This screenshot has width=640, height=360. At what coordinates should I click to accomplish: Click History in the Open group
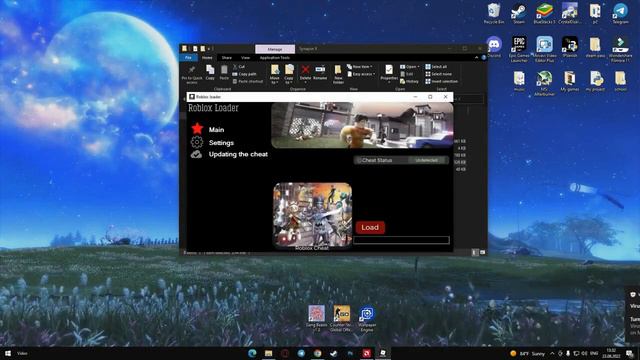pos(409,81)
